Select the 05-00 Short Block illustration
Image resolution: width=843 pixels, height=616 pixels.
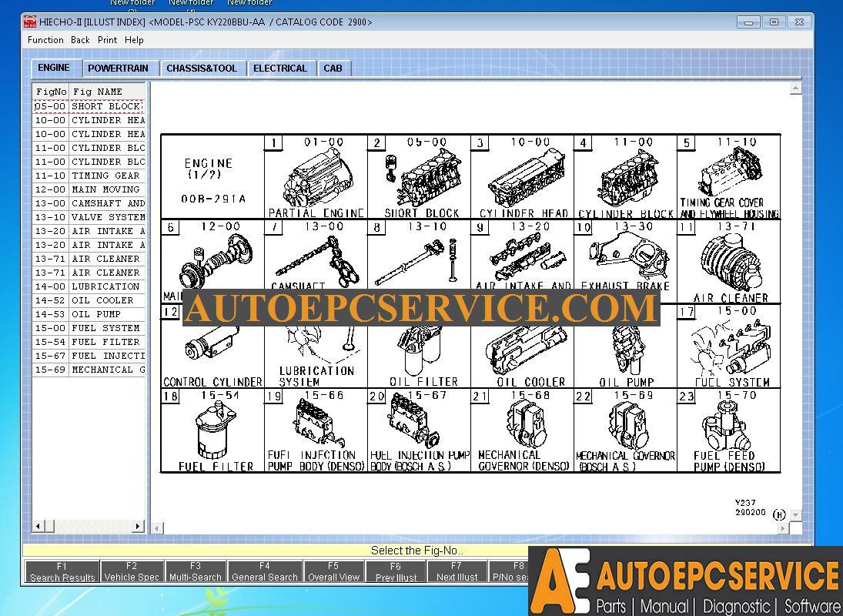click(419, 177)
